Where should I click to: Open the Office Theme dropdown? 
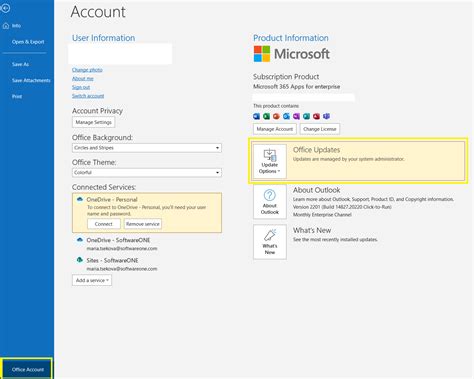[147, 172]
